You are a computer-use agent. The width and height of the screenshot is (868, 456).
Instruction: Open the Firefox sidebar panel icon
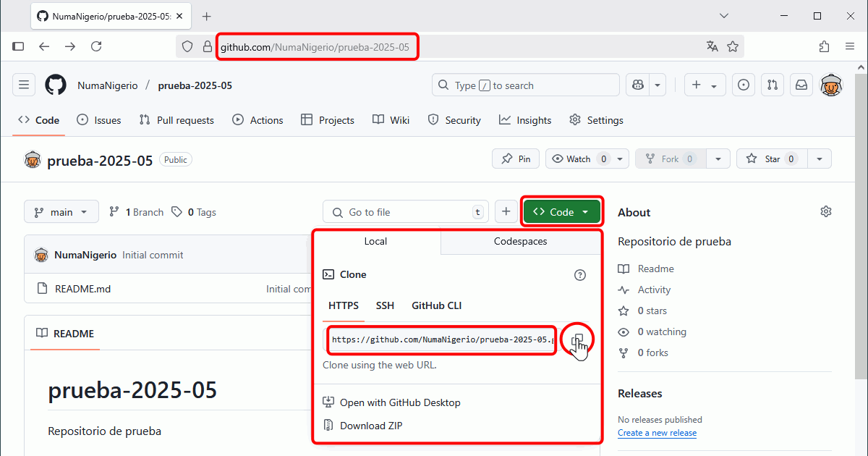click(18, 46)
